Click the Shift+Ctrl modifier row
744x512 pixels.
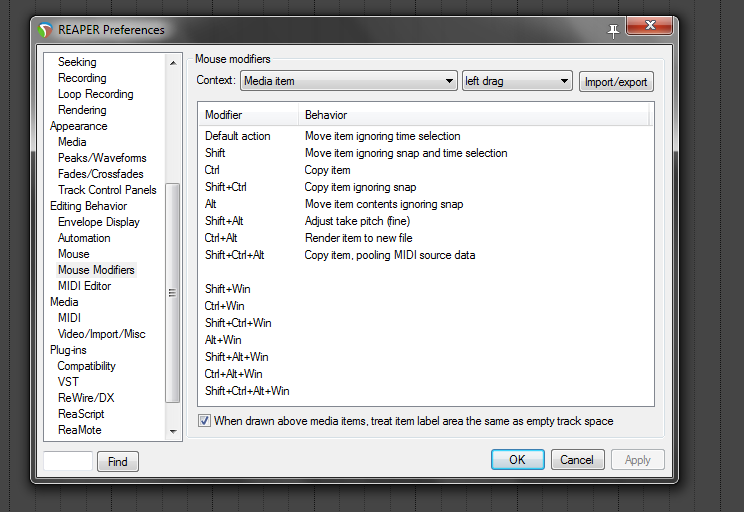tap(226, 187)
